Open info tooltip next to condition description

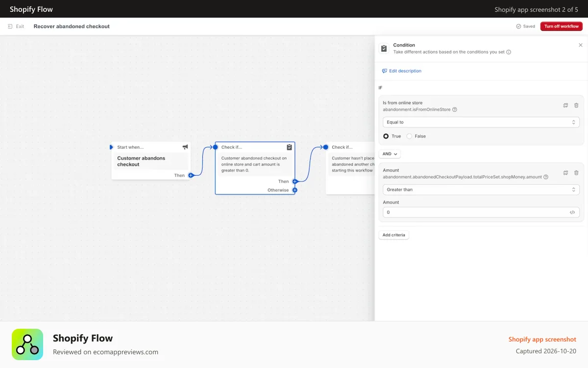(x=509, y=52)
